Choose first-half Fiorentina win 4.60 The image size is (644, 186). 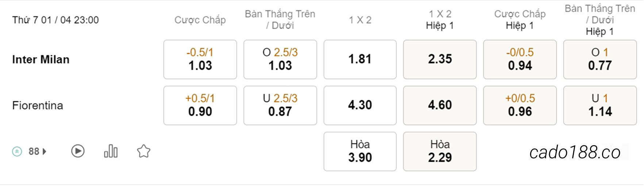tap(440, 105)
